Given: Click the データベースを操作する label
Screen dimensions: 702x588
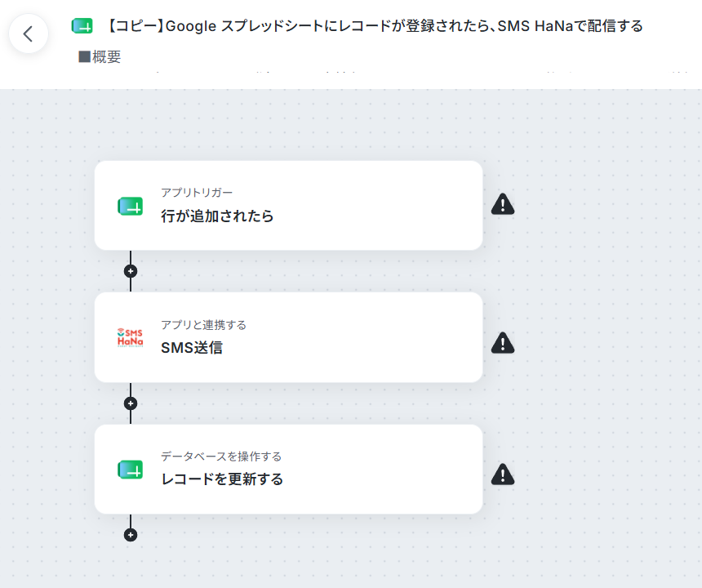Looking at the screenshot, I should click(221, 457).
